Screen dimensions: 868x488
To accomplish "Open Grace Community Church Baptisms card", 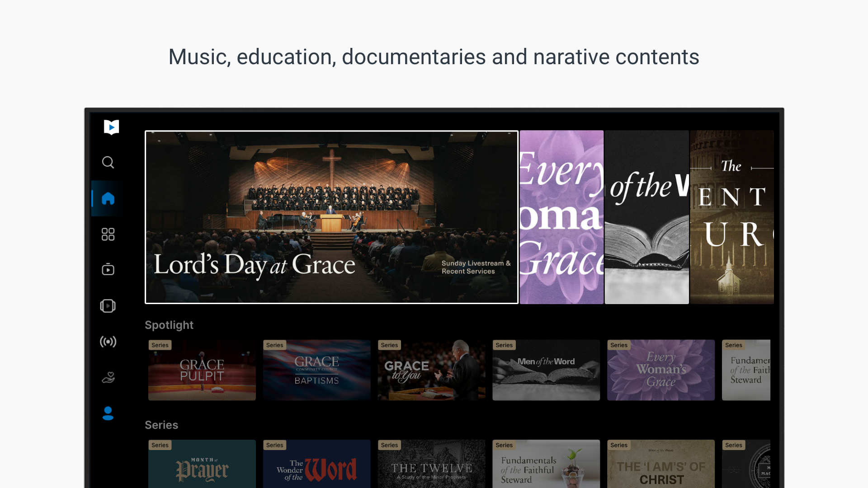I will (317, 370).
